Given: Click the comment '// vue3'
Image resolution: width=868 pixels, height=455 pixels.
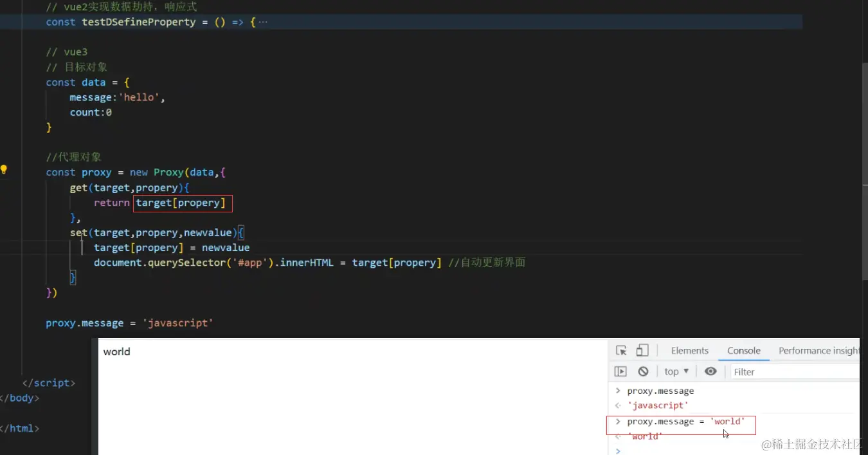Looking at the screenshot, I should click(66, 52).
